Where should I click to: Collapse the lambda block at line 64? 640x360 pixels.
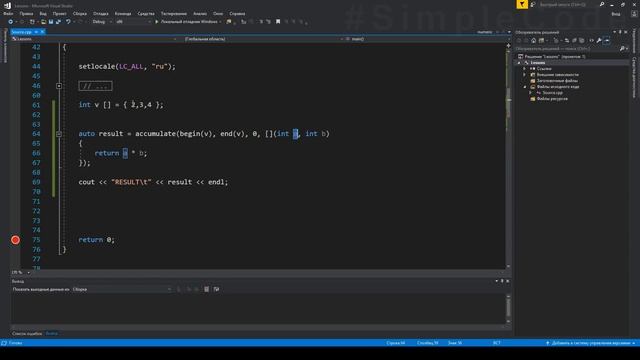click(x=59, y=134)
